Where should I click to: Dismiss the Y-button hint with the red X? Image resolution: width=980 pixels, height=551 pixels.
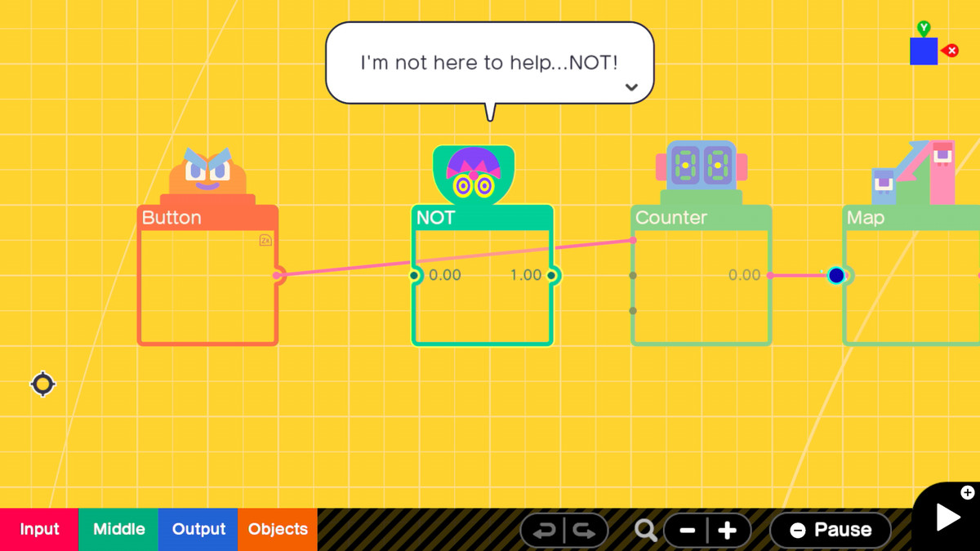(951, 50)
